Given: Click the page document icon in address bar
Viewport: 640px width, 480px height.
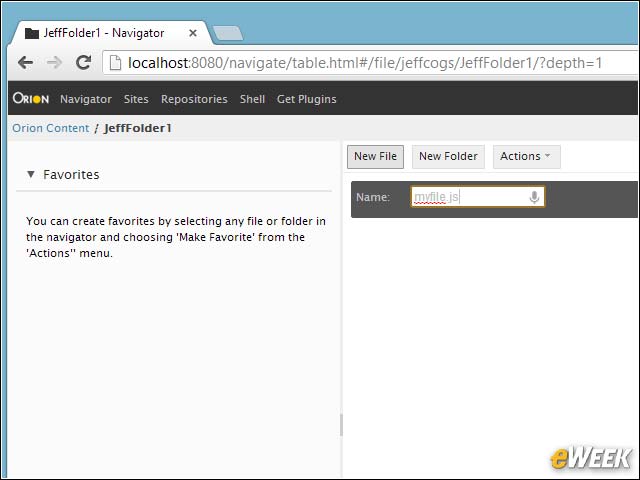Looking at the screenshot, I should click(x=115, y=62).
